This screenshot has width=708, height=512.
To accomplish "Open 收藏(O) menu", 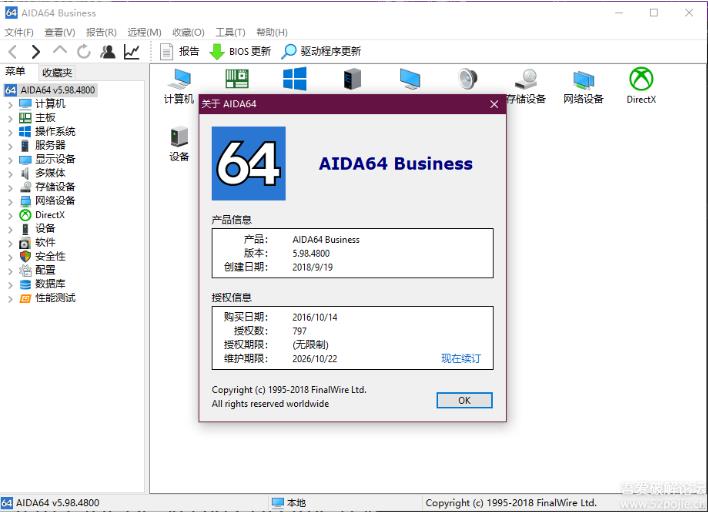I will click(x=188, y=32).
